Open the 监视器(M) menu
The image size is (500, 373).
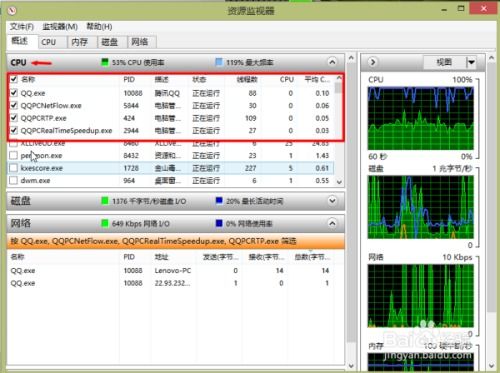tap(60, 27)
